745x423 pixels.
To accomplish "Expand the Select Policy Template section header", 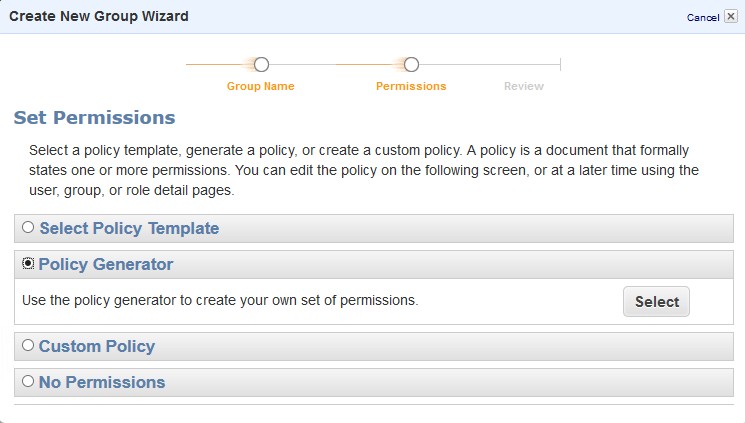I will pyautogui.click(x=129, y=228).
